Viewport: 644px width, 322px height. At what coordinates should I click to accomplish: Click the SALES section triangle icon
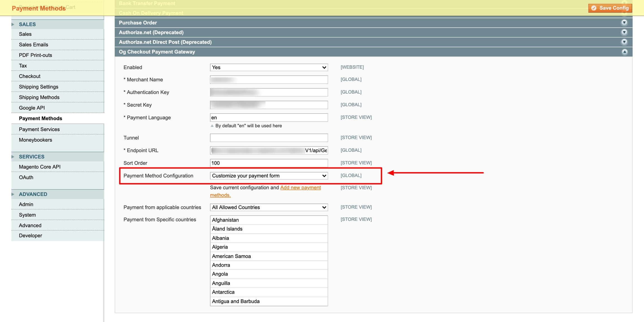pos(13,24)
